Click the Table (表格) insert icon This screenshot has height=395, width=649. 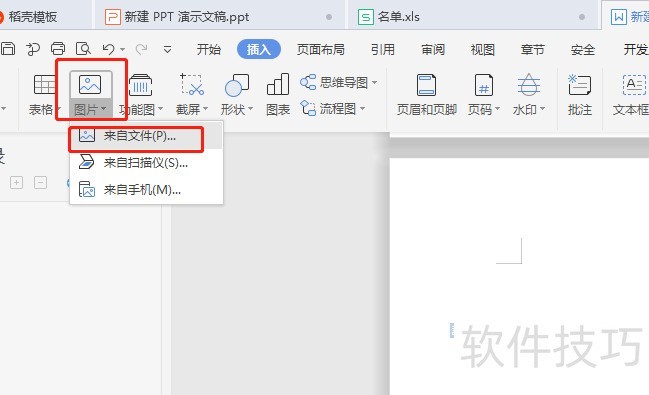[44, 85]
